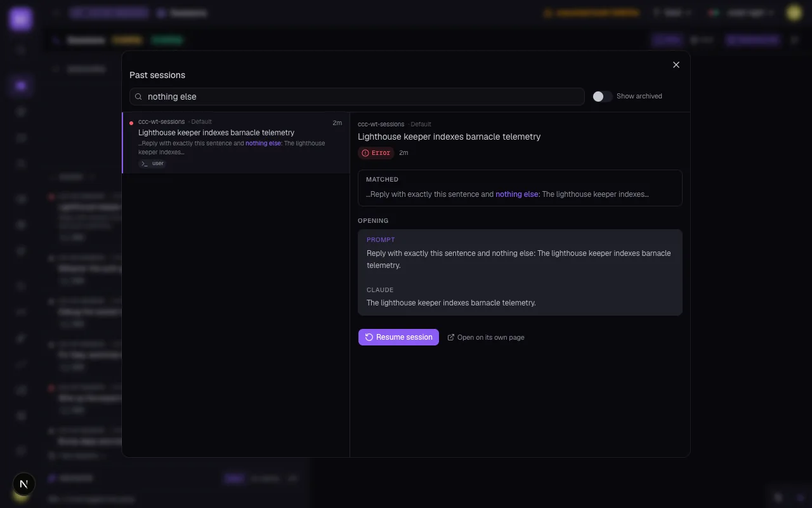Click the red error icon in the Error badge
Screen dimensions: 812x508
(365, 153)
